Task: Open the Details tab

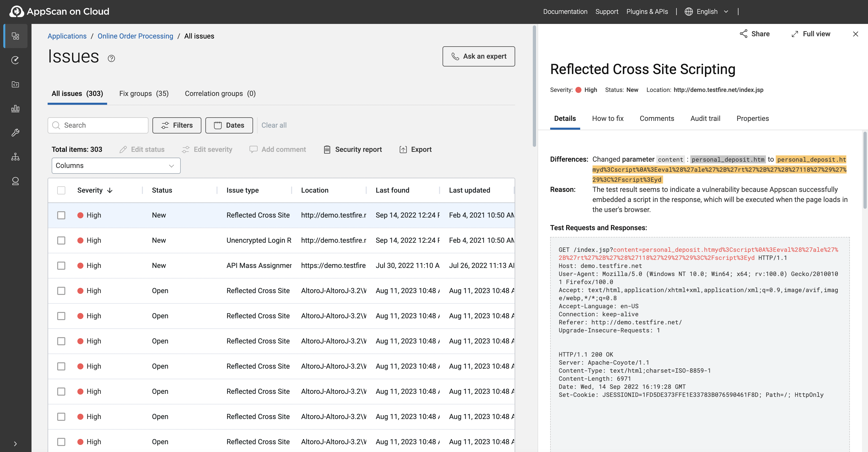Action: (565, 118)
